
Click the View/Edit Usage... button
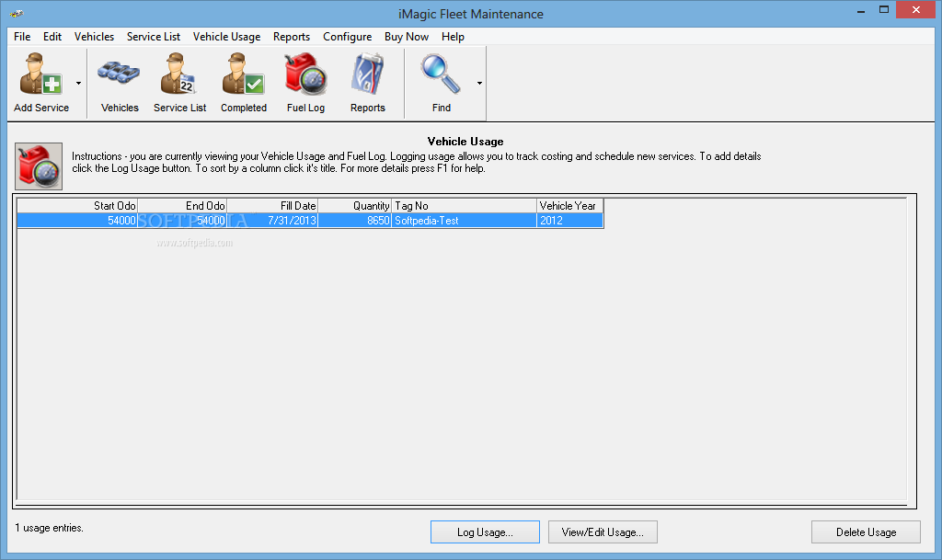(603, 531)
